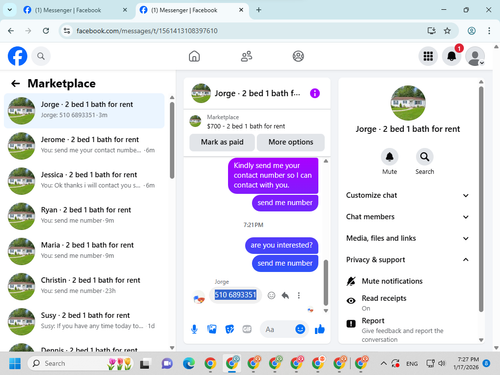Show hidden system tray icons chevron
This screenshot has width=500, height=375.
[383, 363]
